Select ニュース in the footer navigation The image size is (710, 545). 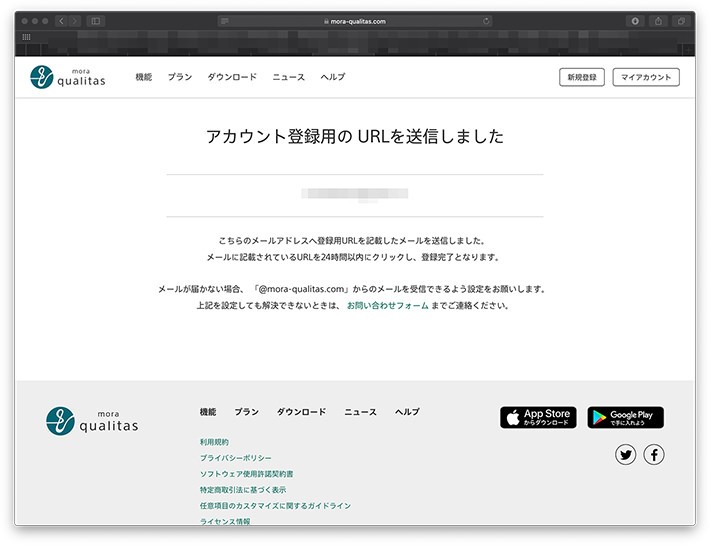360,412
